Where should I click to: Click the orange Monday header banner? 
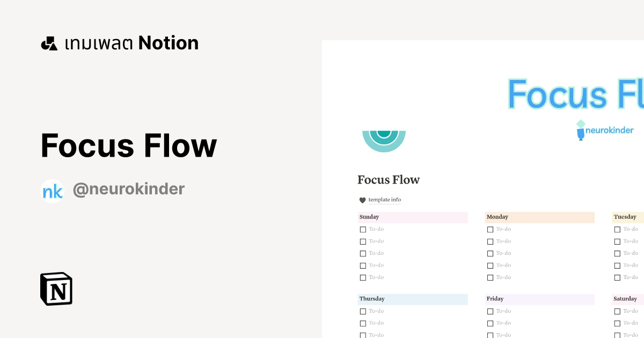(x=539, y=217)
